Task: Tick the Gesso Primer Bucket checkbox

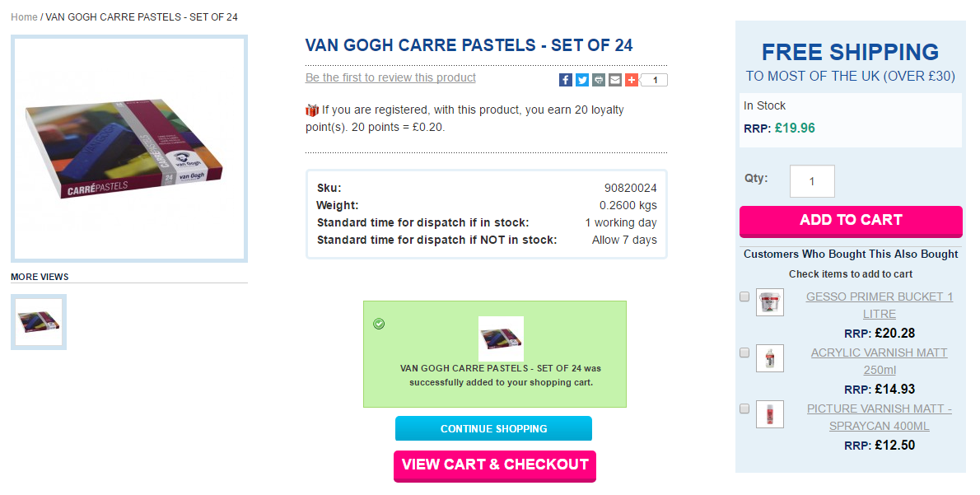Action: coord(744,297)
